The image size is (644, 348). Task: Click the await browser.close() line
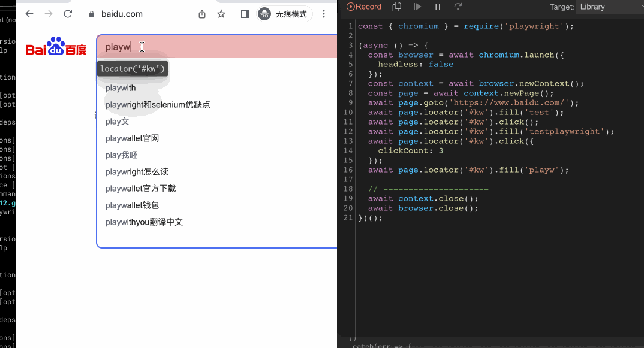click(423, 208)
